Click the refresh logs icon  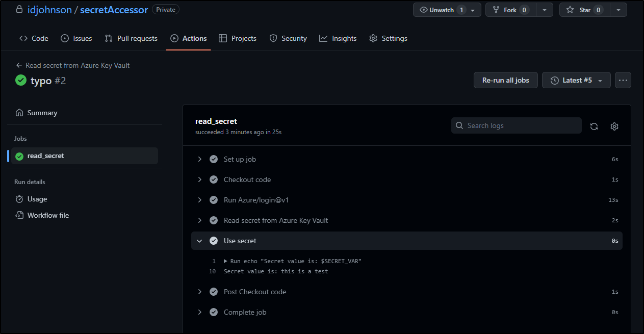coord(594,126)
